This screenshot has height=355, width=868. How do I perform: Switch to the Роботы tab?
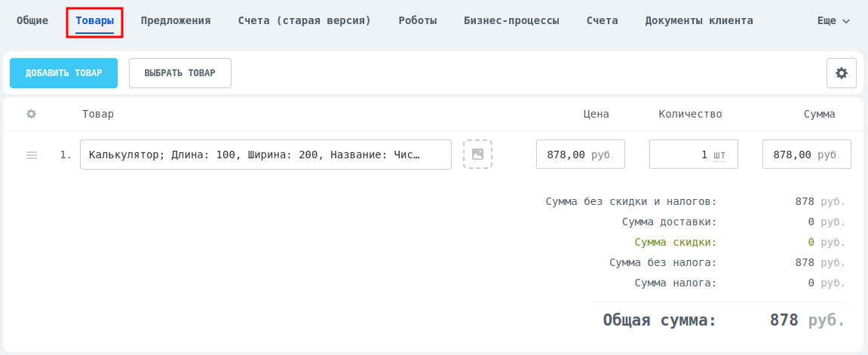418,21
